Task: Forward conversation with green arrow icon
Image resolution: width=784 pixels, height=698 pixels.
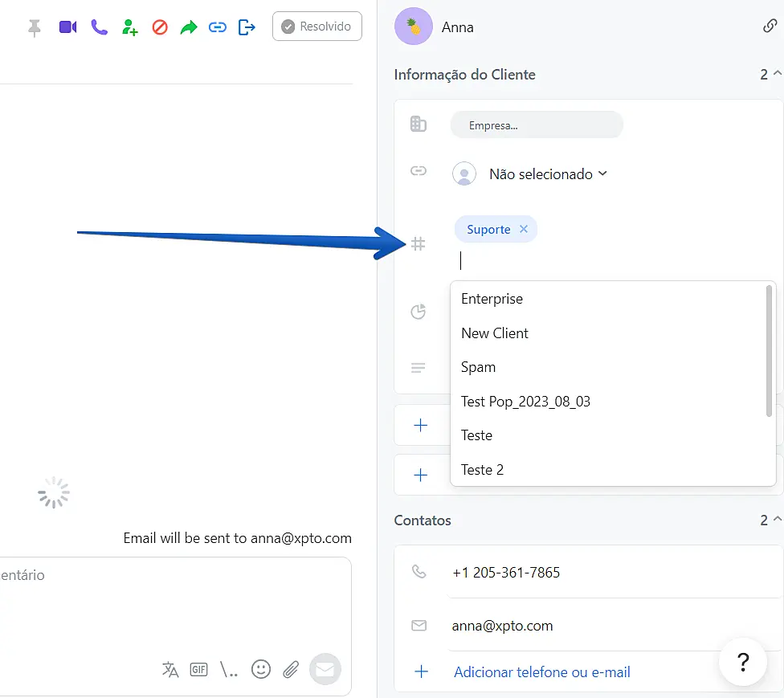Action: click(188, 27)
